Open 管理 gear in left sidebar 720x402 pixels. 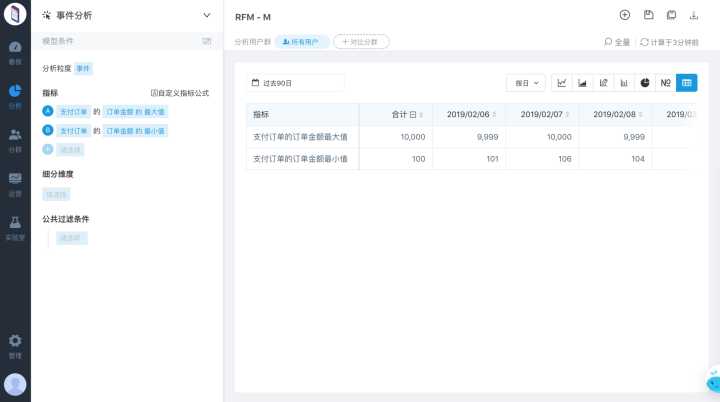[x=15, y=345]
